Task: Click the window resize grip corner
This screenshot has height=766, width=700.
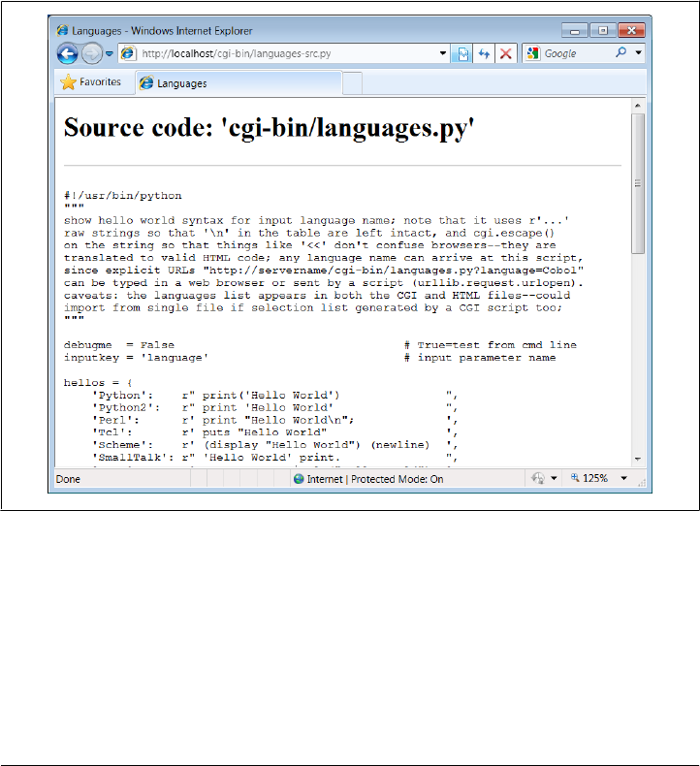Action: (642, 483)
